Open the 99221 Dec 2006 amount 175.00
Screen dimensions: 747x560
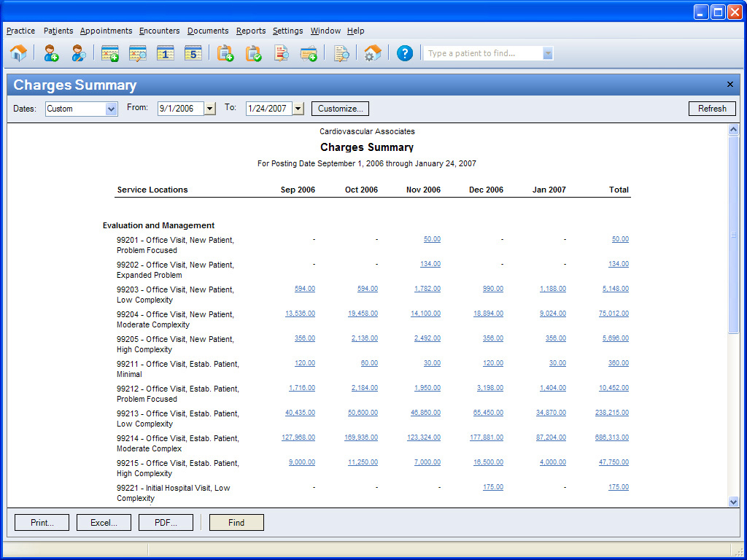493,486
